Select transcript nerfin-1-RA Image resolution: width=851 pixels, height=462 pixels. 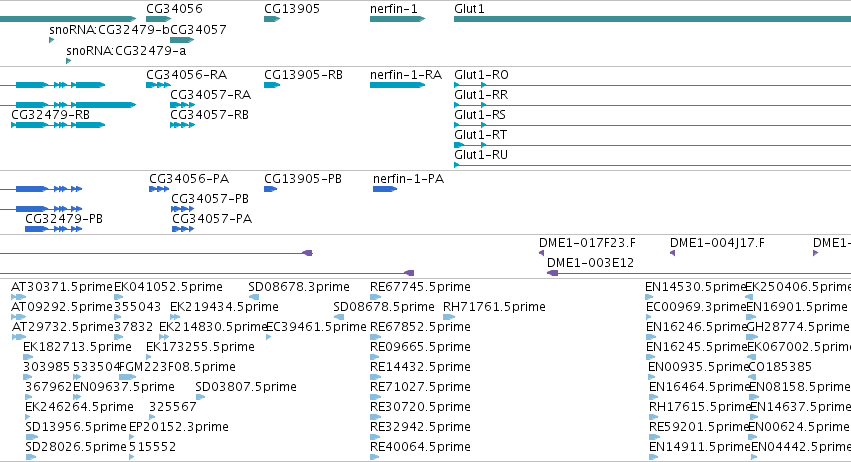coord(406,74)
